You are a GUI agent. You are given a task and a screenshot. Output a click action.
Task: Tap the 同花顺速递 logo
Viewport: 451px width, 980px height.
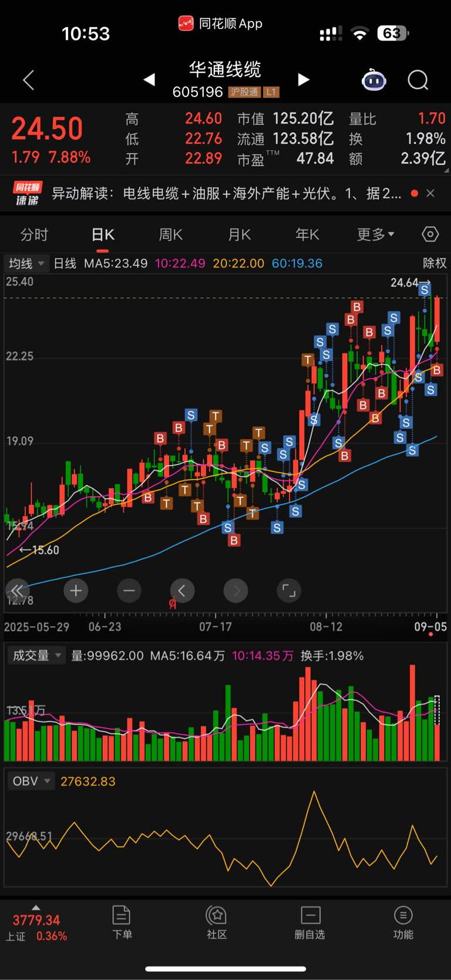[x=28, y=193]
